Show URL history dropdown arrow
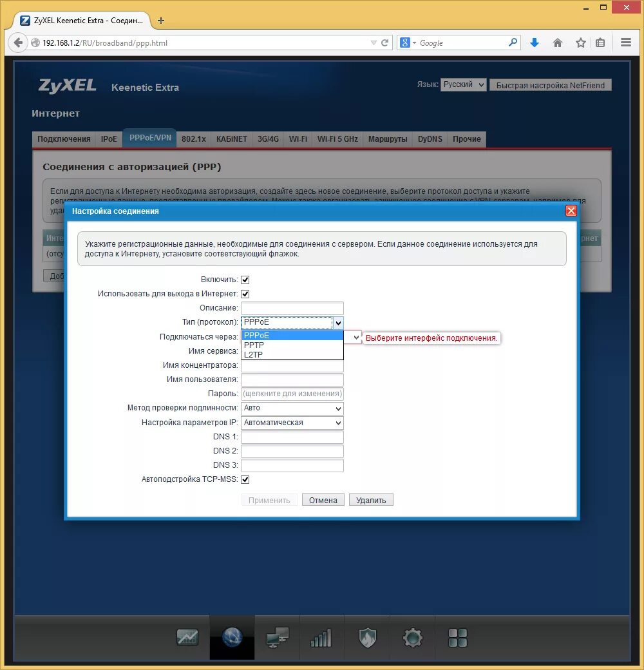The height and width of the screenshot is (670, 644). click(374, 43)
